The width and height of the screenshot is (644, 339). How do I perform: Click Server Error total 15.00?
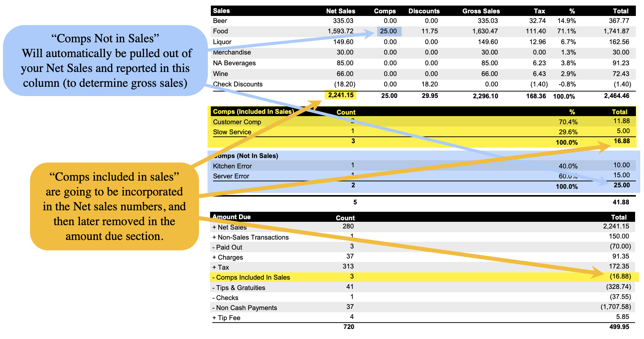[x=621, y=175]
